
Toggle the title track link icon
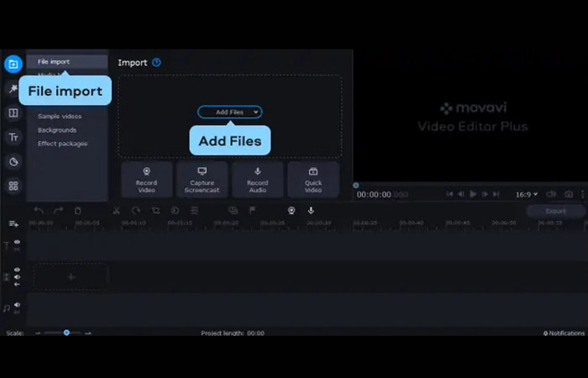click(x=17, y=249)
